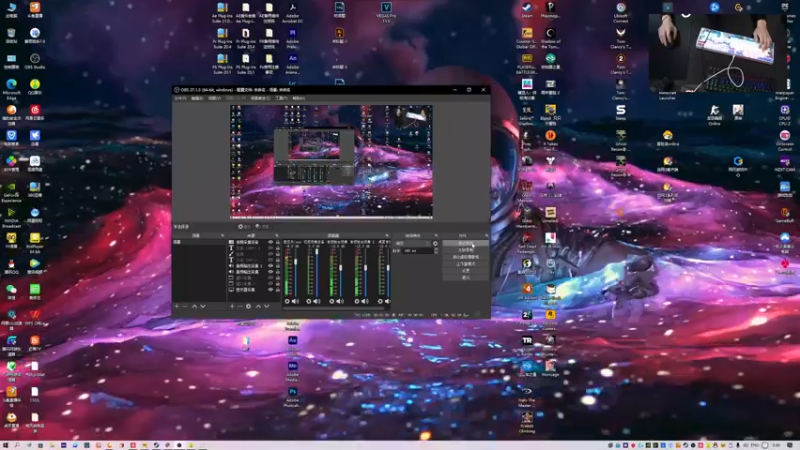
Task: Pop out the Scene Transitions dock panel
Action: pyautogui.click(x=436, y=235)
